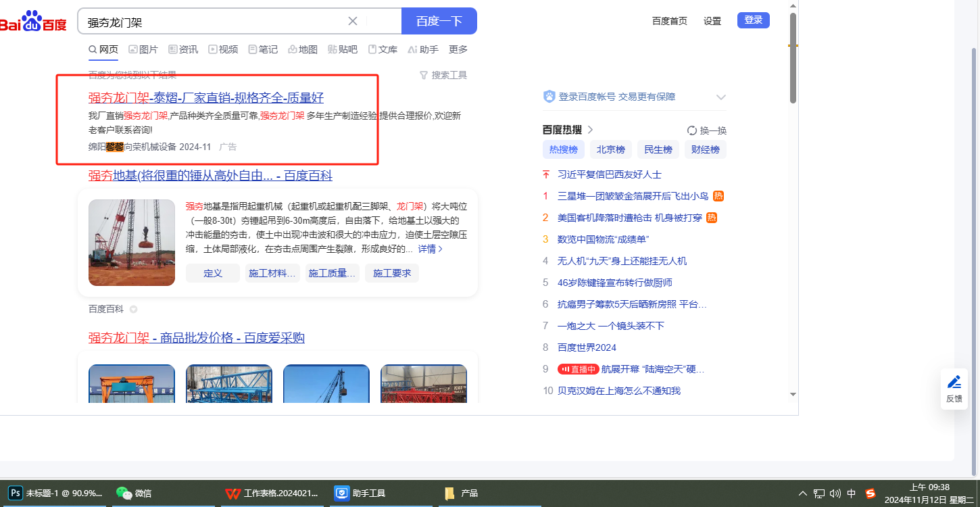Expand the 登录百度帐号 panel chevron
The height and width of the screenshot is (507, 980).
pyautogui.click(x=720, y=97)
